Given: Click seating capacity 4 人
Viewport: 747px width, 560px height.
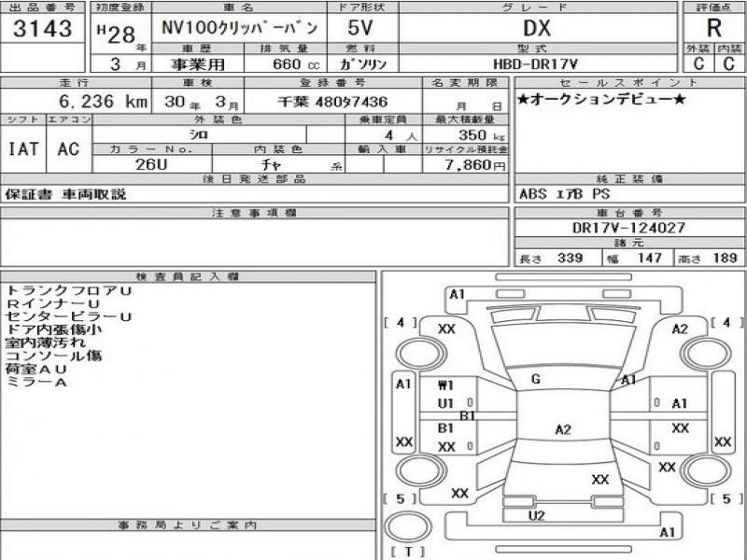Looking at the screenshot, I should 401,135.
